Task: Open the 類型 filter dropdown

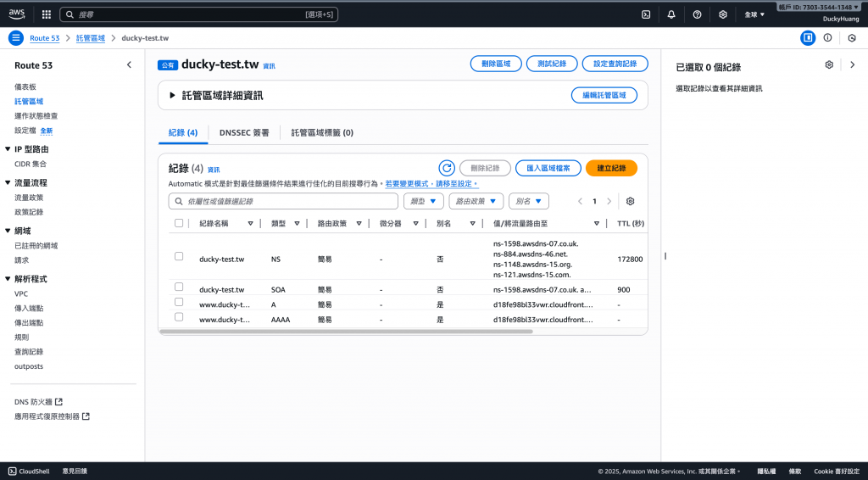Action: point(424,202)
